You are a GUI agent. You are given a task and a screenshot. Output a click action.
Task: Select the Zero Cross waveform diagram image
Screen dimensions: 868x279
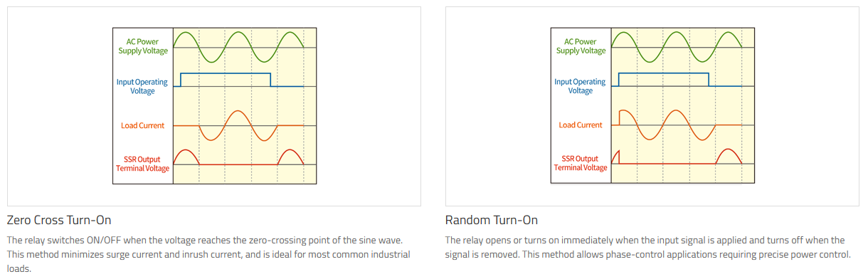[x=213, y=106]
